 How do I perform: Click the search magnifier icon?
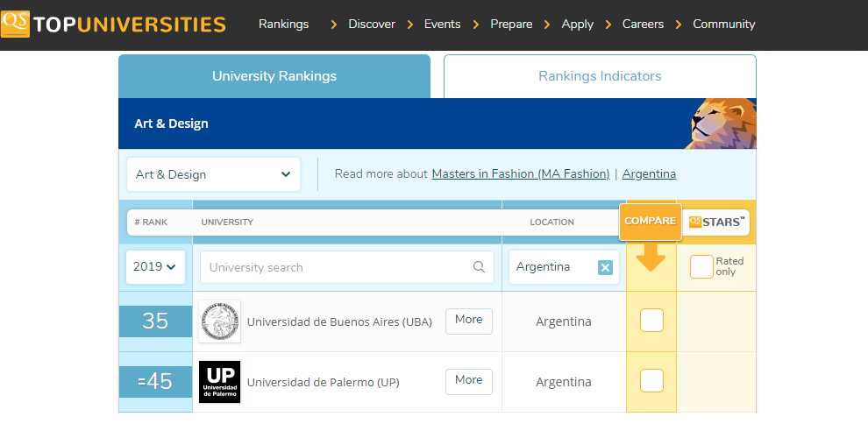[479, 267]
